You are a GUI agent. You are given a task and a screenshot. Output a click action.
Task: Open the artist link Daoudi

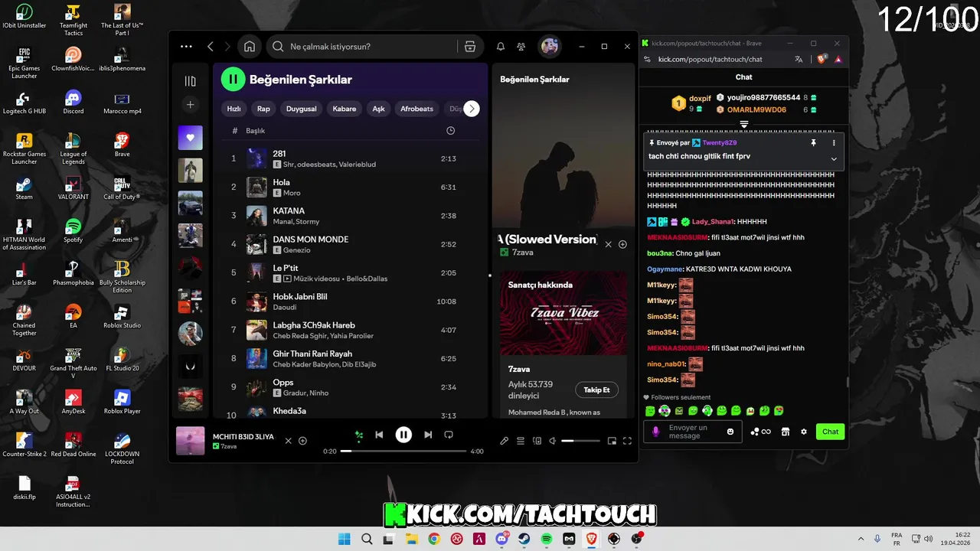285,307
